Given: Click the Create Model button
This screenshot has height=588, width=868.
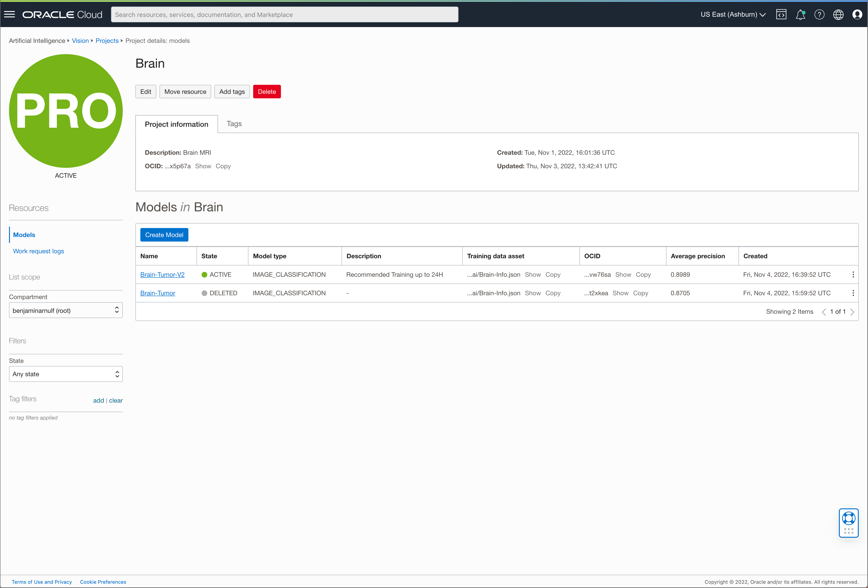Looking at the screenshot, I should pos(164,235).
